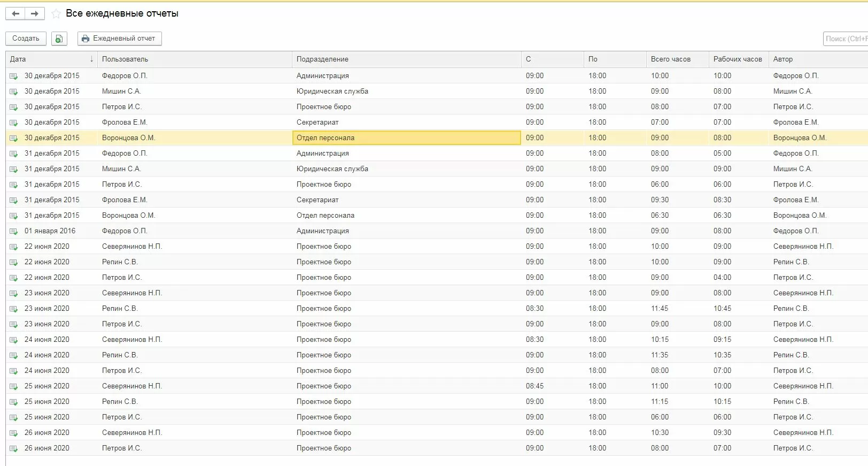Focus the Поиск (Ctrl+F) search field
Image resolution: width=868 pixels, height=466 pixels.
click(x=846, y=39)
